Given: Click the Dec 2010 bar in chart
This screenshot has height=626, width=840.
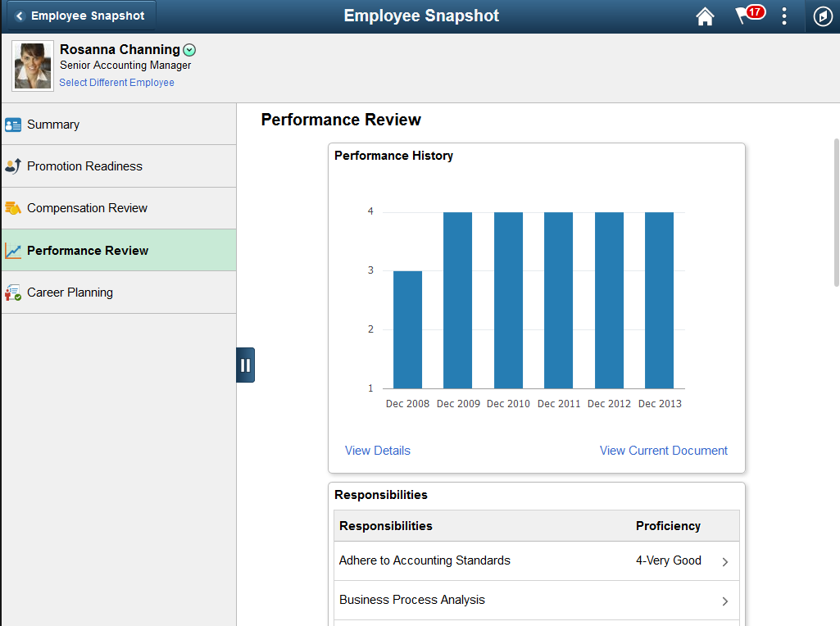Looking at the screenshot, I should (x=508, y=301).
